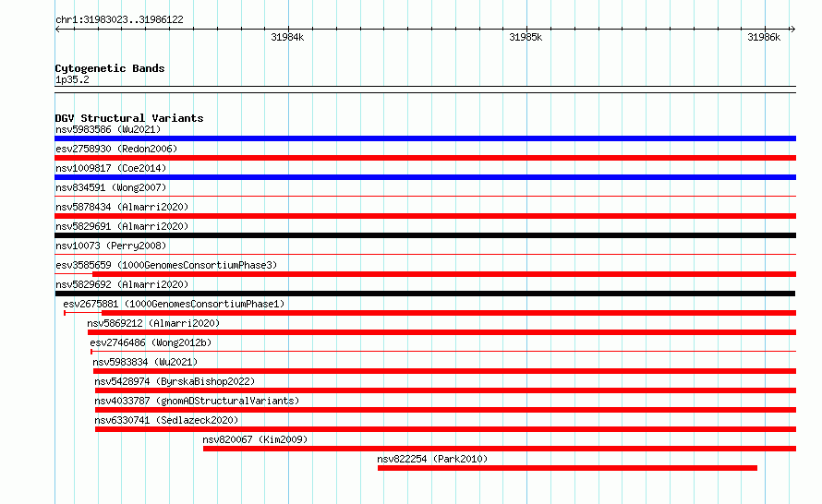Click the 31986k ruler position
This screenshot has width=822, height=504.
(764, 37)
